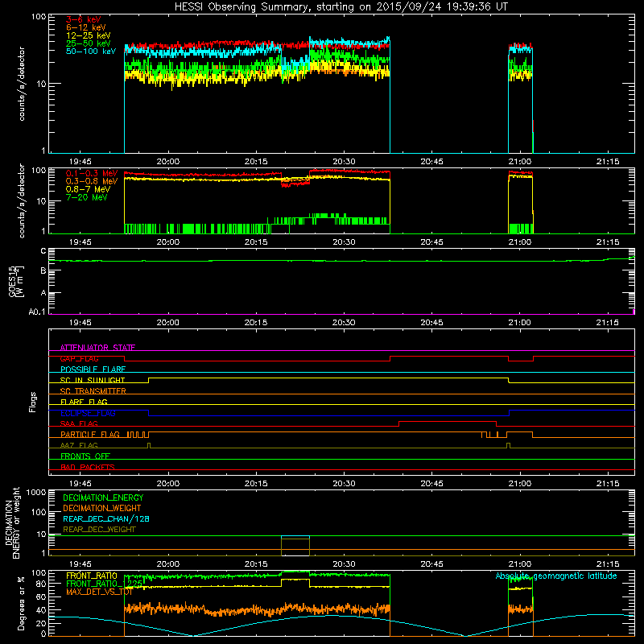The width and height of the screenshot is (644, 644).
Task: Click the 0.3-0.8 MeV legend label
Action: 92,181
